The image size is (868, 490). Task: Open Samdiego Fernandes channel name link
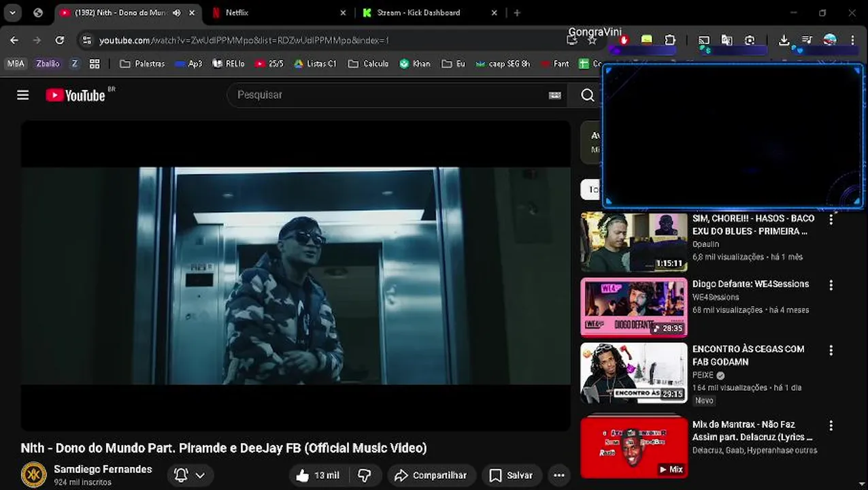[103, 469]
